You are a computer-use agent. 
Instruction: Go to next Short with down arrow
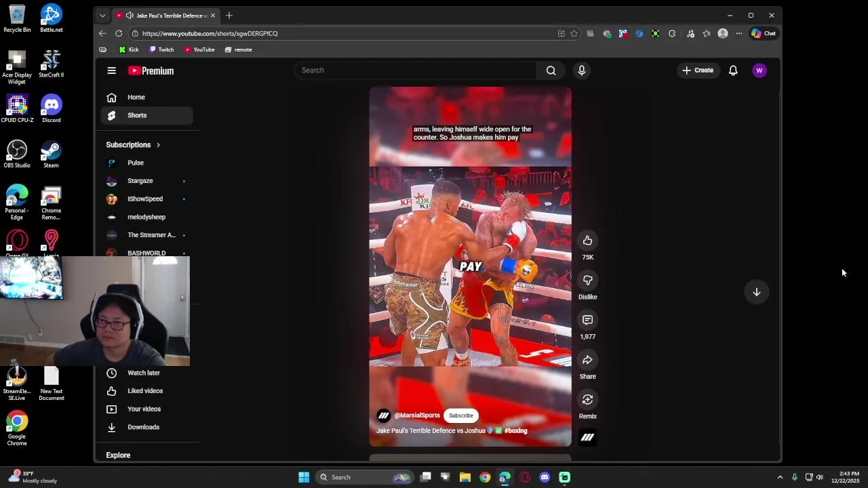coord(757,292)
